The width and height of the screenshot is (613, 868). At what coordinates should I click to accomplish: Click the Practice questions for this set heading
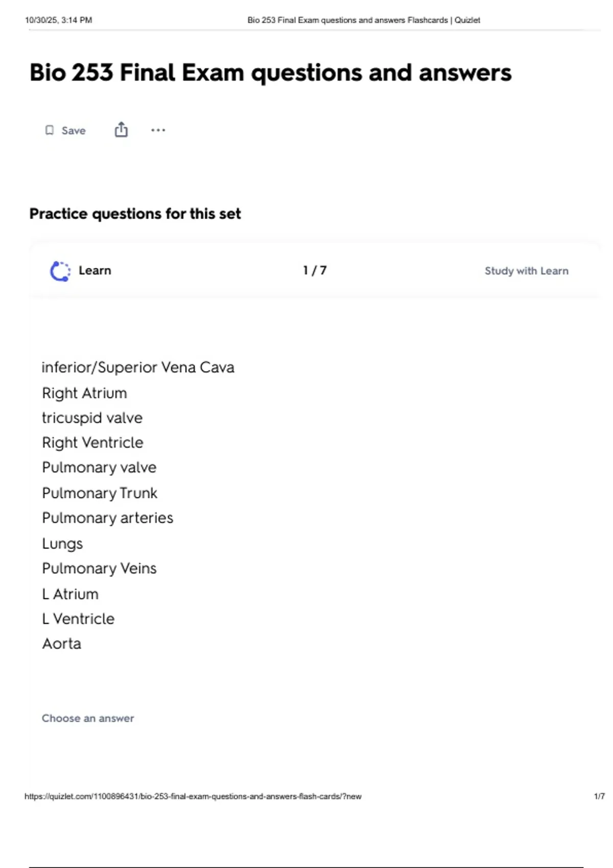pyautogui.click(x=135, y=214)
